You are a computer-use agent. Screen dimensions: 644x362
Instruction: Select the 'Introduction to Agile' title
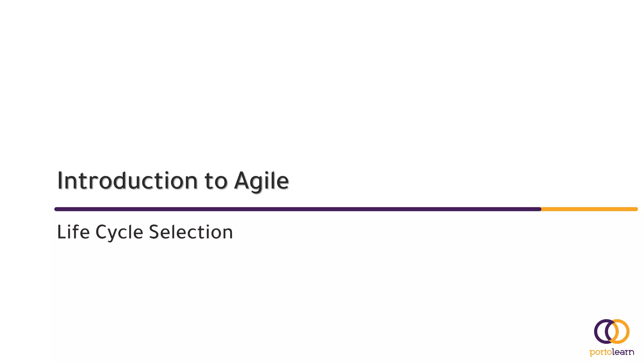(173, 181)
